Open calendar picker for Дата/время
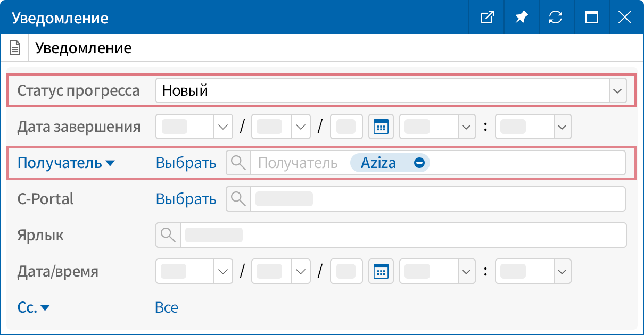 [x=381, y=271]
